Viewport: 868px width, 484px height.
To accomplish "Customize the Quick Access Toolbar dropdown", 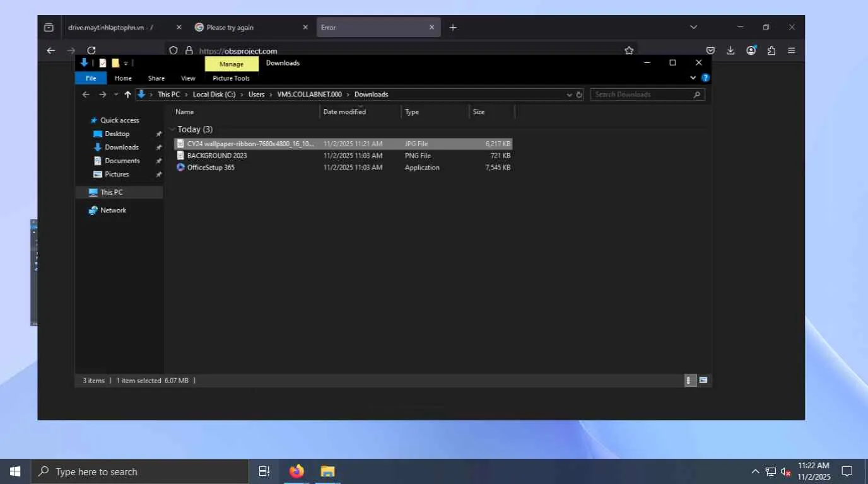I will tap(126, 63).
